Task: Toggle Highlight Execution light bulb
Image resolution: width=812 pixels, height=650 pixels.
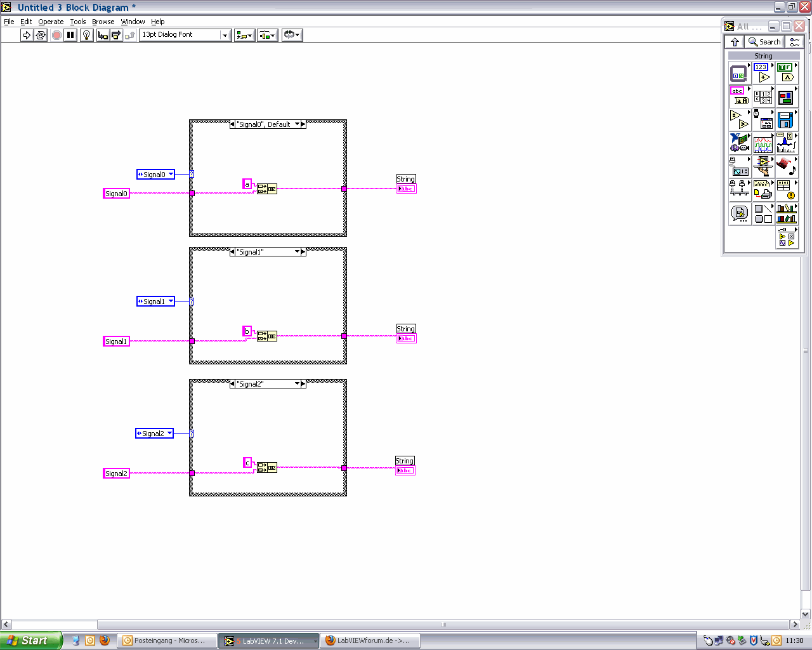Action: [87, 35]
